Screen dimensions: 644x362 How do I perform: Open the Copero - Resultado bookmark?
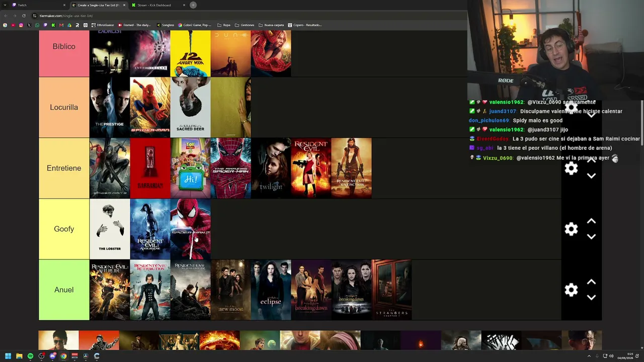point(305,25)
